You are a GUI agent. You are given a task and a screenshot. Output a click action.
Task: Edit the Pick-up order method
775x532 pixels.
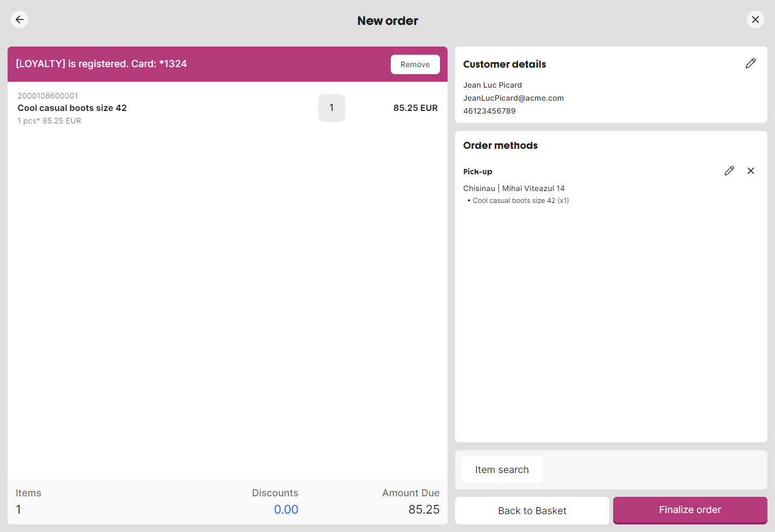[729, 170]
